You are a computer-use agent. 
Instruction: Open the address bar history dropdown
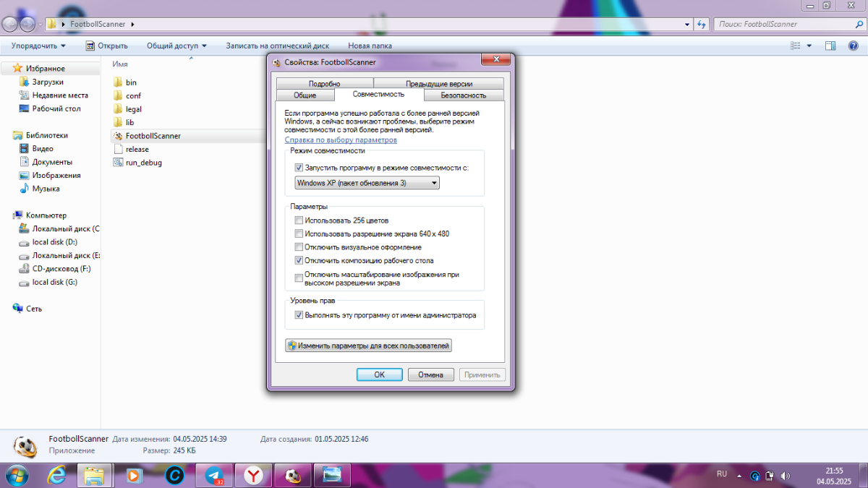686,24
